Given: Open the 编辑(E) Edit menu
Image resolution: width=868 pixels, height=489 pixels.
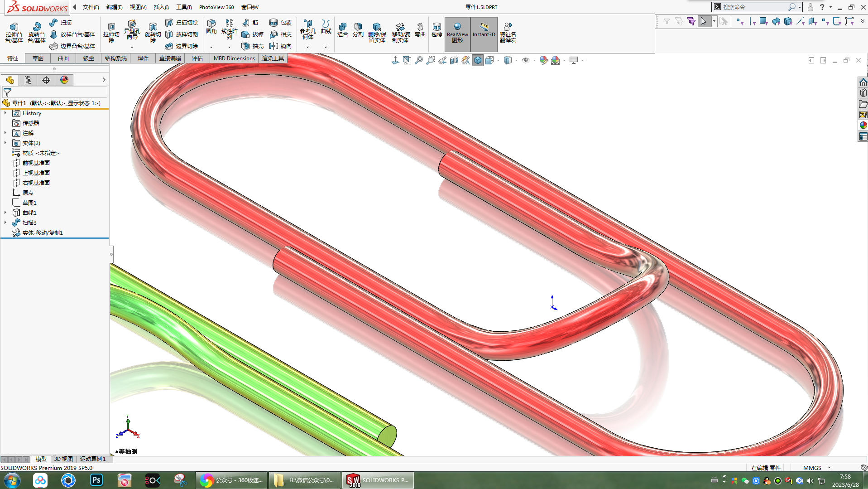Looking at the screenshot, I should tap(115, 7).
